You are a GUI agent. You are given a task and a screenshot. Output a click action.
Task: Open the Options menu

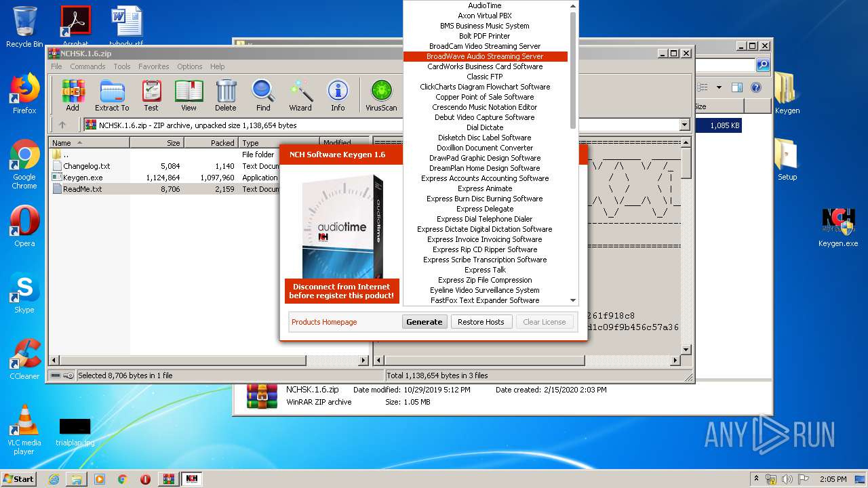tap(190, 66)
